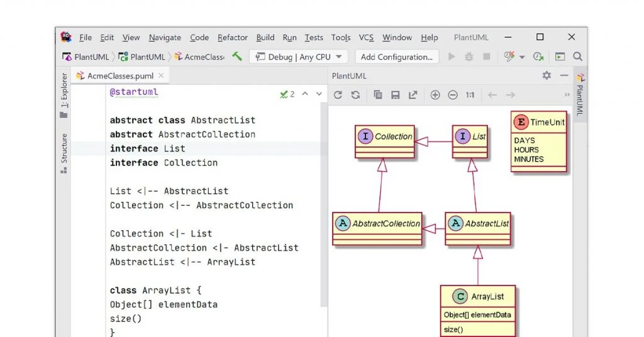This screenshot has width=644, height=337.
Task: Click the Collection interface box in diagram
Action: [385, 141]
